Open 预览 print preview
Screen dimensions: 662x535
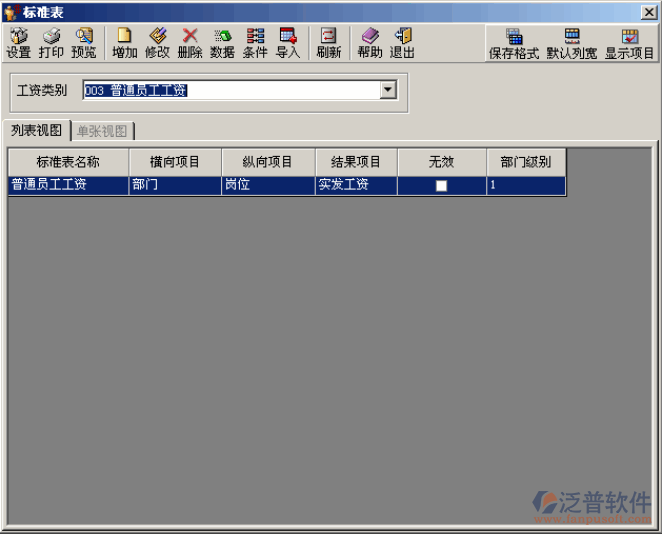[84, 43]
